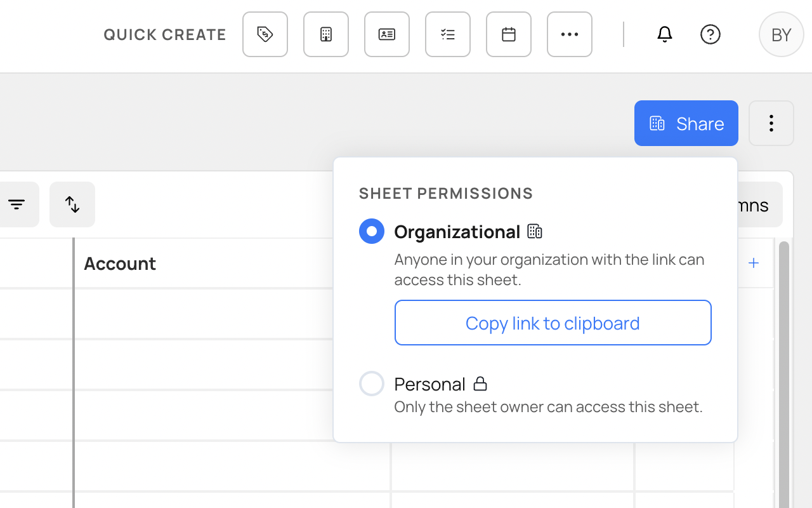Image resolution: width=812 pixels, height=508 pixels.
Task: Open the notifications bell
Action: (x=664, y=34)
